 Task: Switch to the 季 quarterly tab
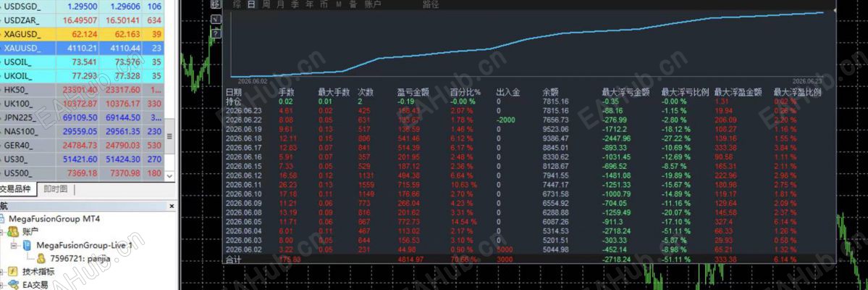[295, 4]
